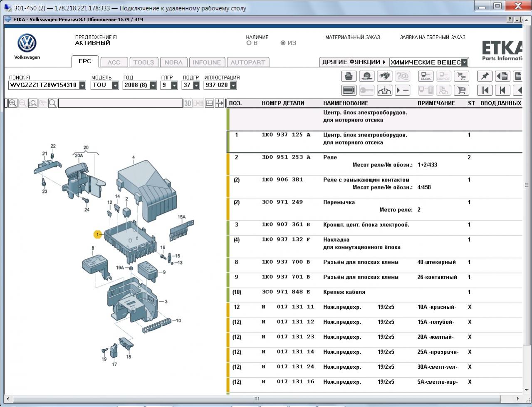
Task: Select 26-контактный connector 1K0 937 701 B
Action: tap(374, 280)
